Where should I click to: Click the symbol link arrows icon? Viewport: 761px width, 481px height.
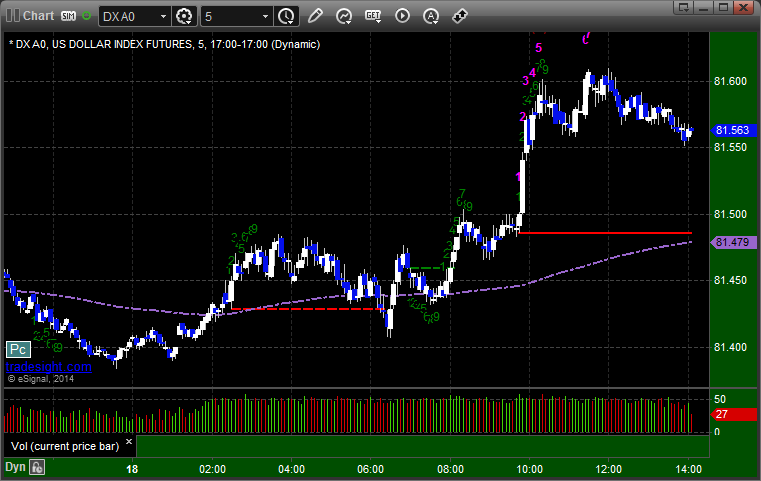coord(460,16)
